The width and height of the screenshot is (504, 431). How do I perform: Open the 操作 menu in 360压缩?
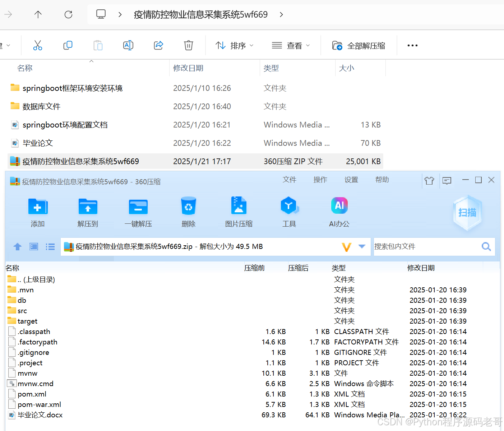pyautogui.click(x=320, y=180)
